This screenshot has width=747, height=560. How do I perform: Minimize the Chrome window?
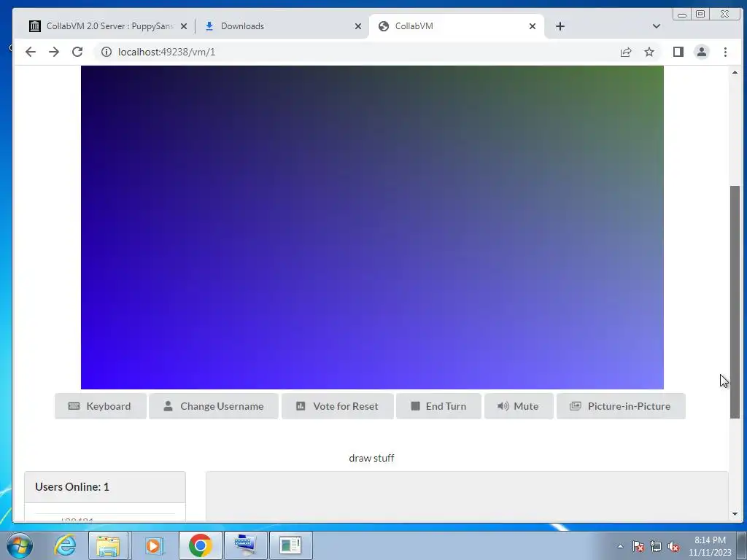tap(682, 15)
